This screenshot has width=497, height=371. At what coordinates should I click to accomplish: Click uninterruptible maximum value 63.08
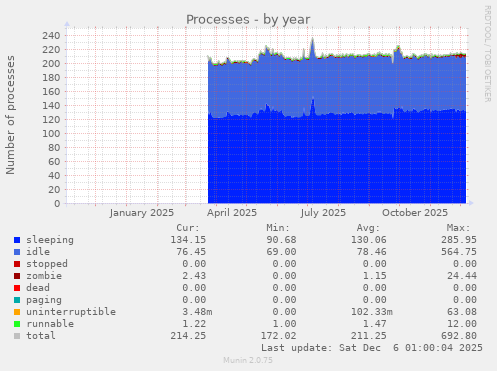pyautogui.click(x=462, y=312)
